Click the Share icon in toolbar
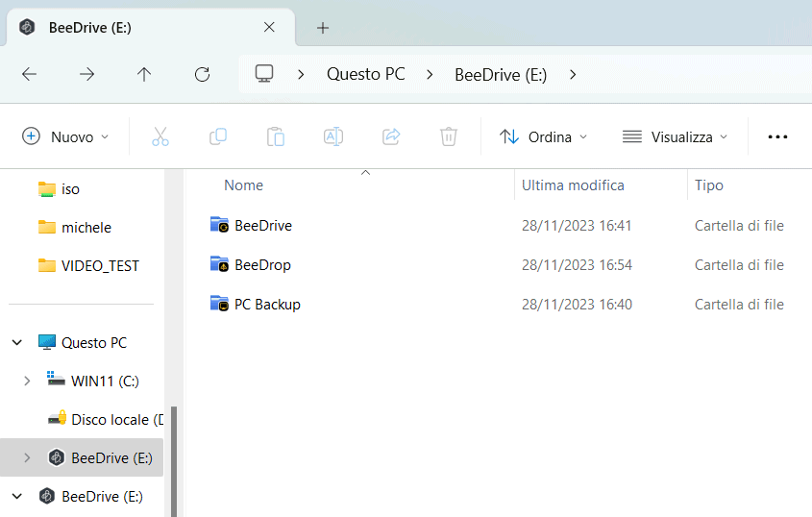The height and width of the screenshot is (517, 812). click(391, 136)
